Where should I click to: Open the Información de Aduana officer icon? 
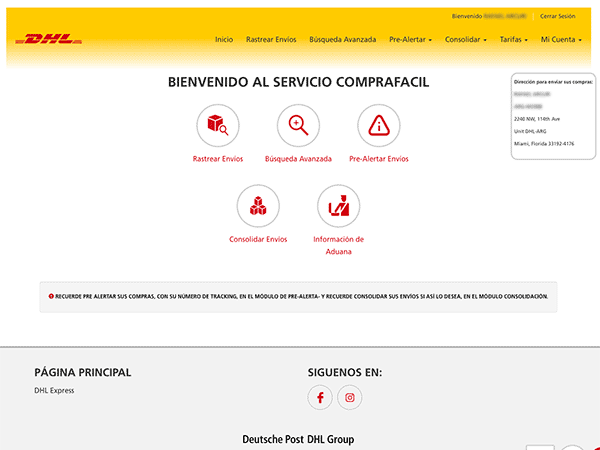click(x=338, y=206)
